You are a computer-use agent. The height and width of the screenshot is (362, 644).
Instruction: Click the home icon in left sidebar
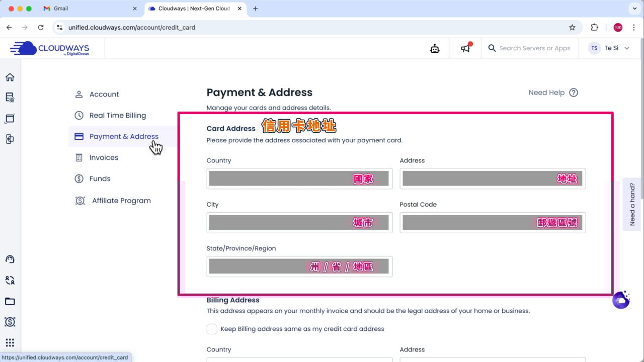10,77
